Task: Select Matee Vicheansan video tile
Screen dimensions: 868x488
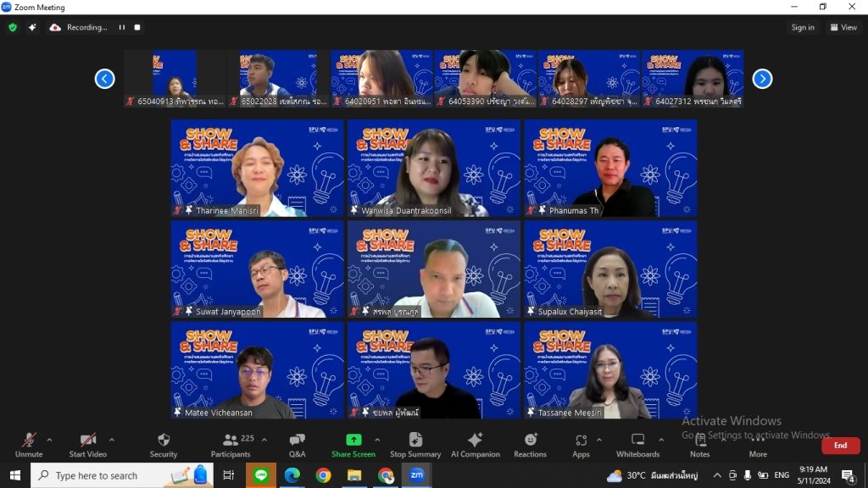Action: [x=258, y=370]
